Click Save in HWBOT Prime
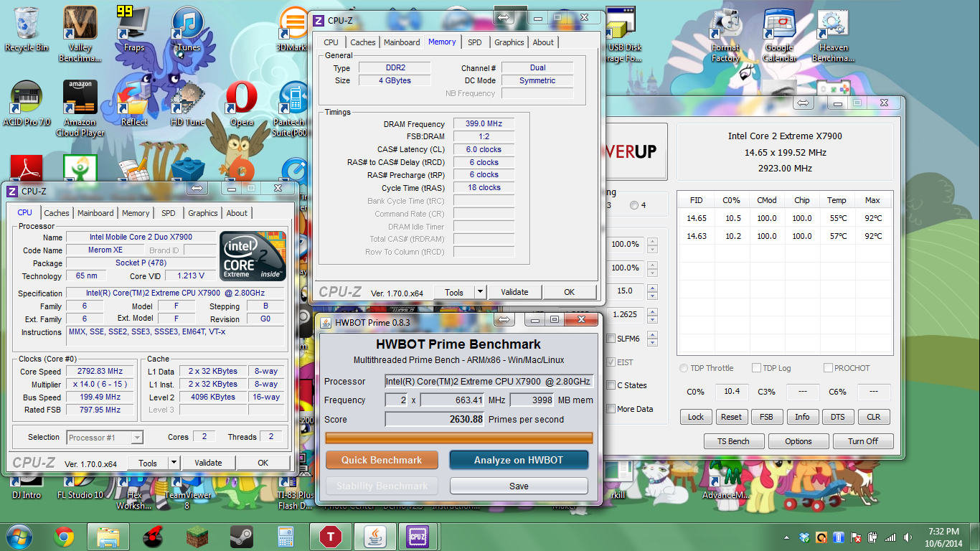980x551 pixels. tap(519, 486)
